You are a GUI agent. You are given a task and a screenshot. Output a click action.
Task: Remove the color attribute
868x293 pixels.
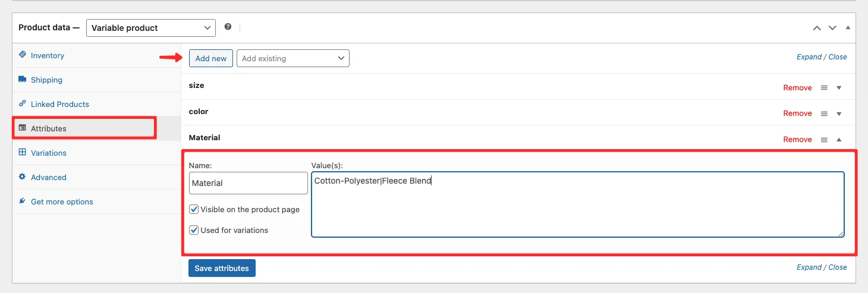click(797, 113)
